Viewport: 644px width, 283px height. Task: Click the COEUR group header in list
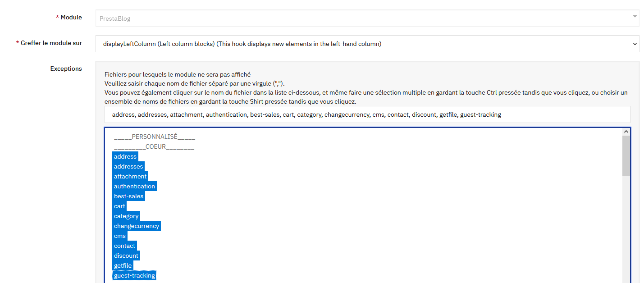pos(154,147)
